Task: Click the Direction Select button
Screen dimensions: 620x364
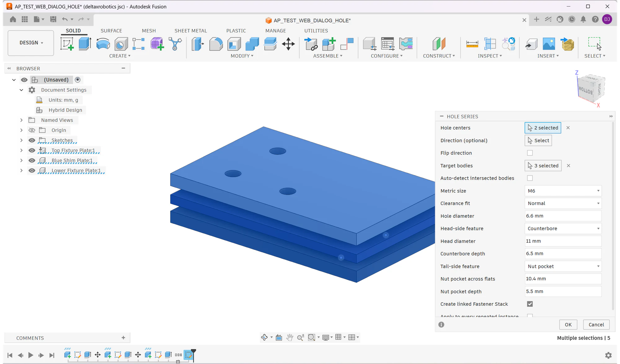Action: [x=538, y=140]
